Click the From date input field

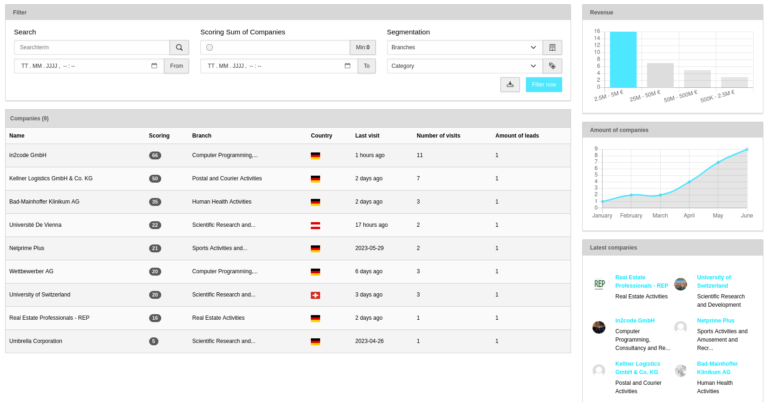pyautogui.click(x=89, y=66)
